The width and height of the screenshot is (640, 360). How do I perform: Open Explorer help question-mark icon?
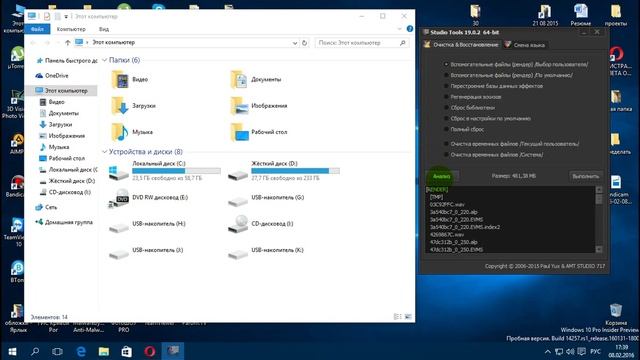click(410, 29)
